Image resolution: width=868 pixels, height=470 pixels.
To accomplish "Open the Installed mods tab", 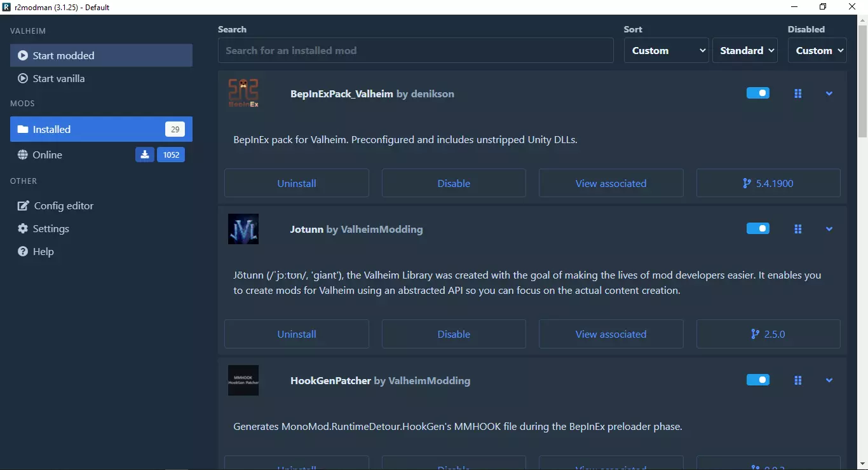I will (x=101, y=129).
